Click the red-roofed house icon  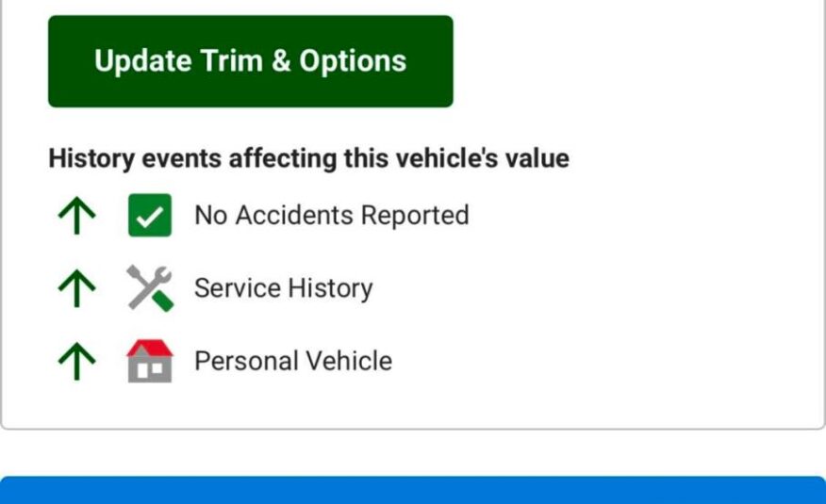tap(150, 361)
